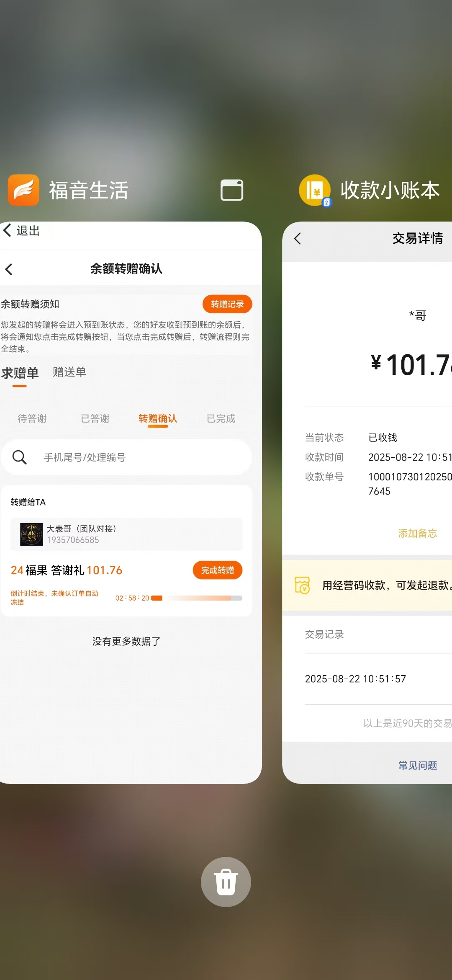Tap 24 福果 答谢礼 101.76 text
This screenshot has width=452, height=980.
67,570
